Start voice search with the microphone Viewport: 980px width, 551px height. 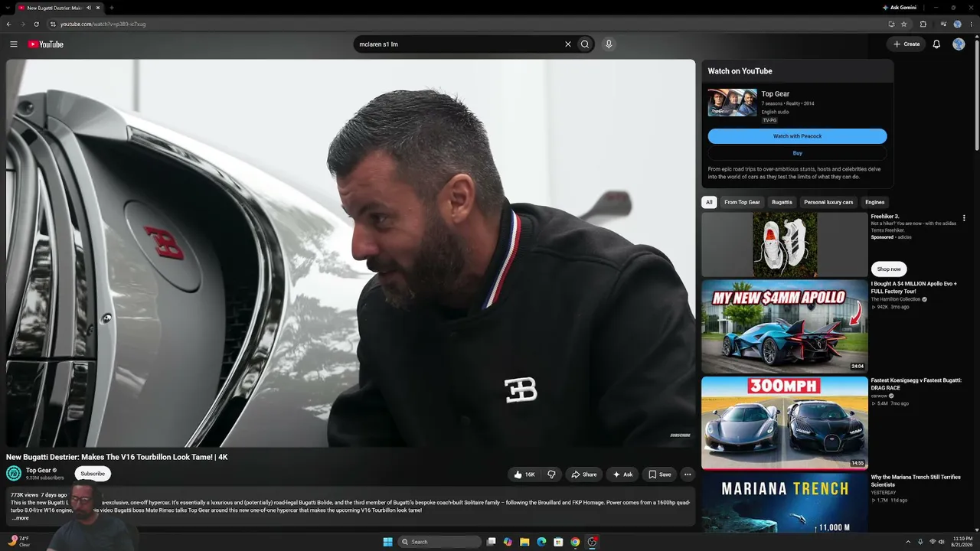[609, 44]
